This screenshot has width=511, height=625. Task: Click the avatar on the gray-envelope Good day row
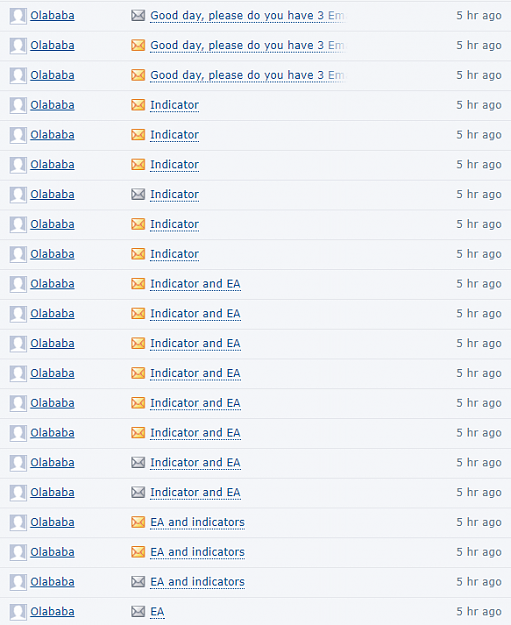(x=18, y=16)
